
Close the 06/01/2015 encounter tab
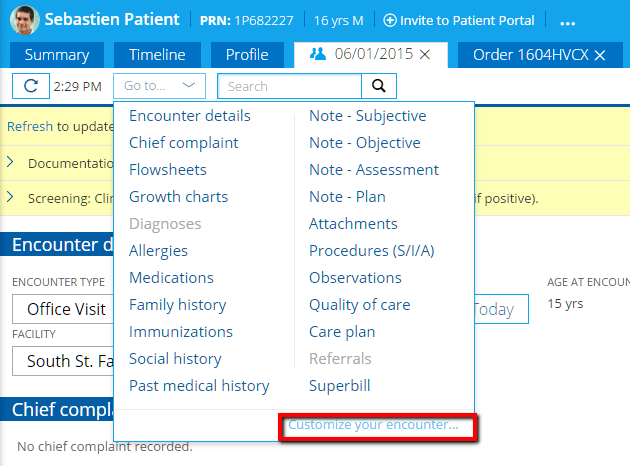[x=425, y=55]
